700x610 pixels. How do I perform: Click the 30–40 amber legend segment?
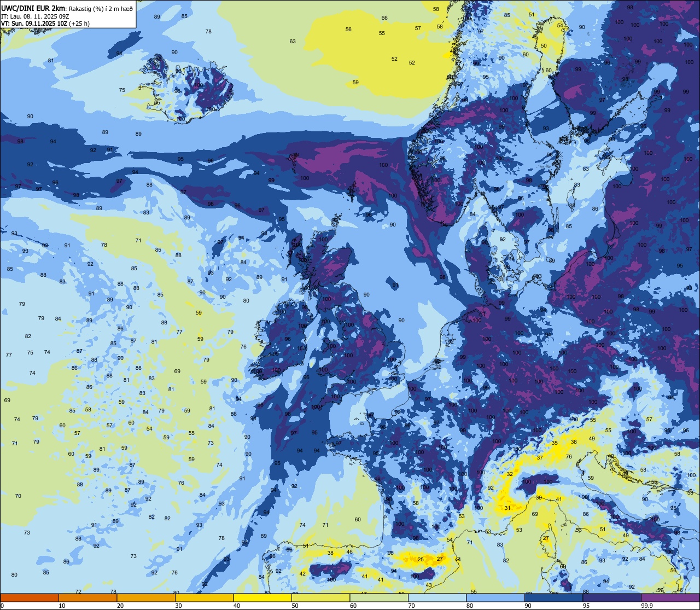click(x=204, y=597)
